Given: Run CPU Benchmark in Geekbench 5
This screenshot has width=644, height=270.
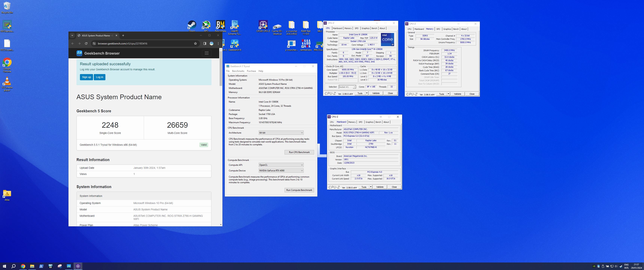Looking at the screenshot, I should click(299, 152).
